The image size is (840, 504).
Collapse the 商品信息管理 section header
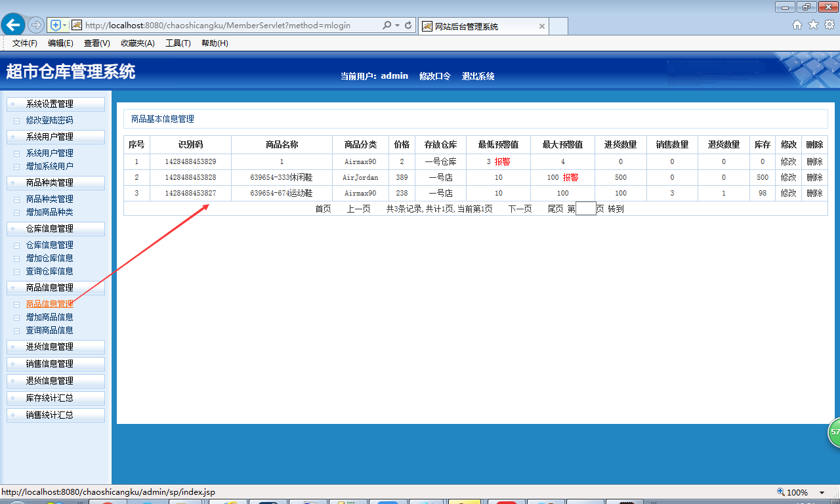click(55, 287)
